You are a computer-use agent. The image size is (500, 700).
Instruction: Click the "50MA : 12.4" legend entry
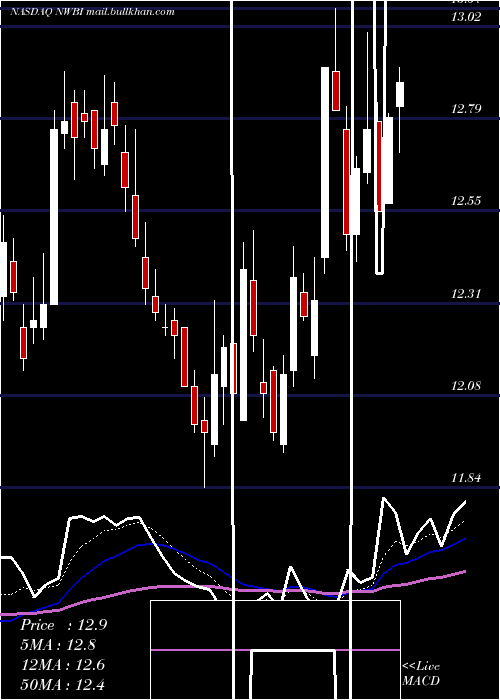(63, 684)
